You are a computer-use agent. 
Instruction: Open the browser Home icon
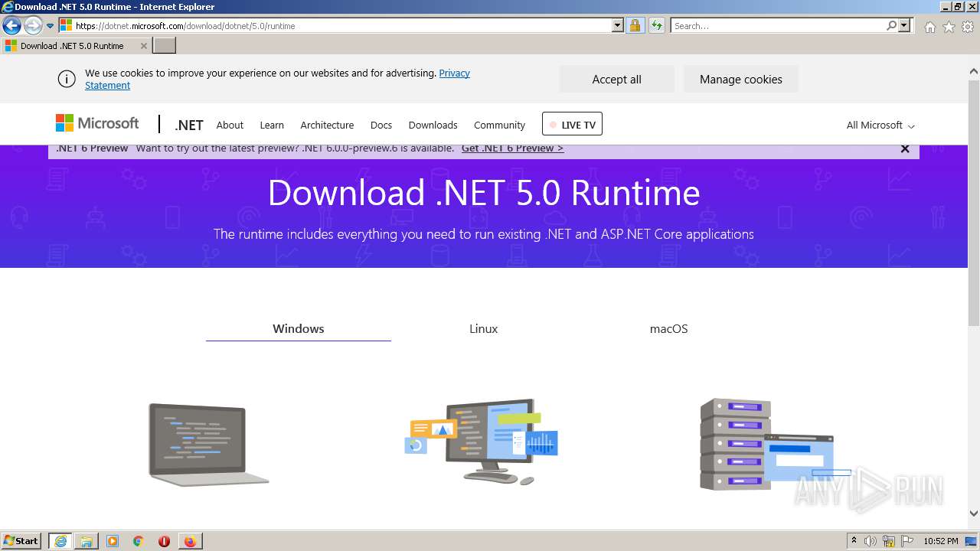(x=929, y=27)
